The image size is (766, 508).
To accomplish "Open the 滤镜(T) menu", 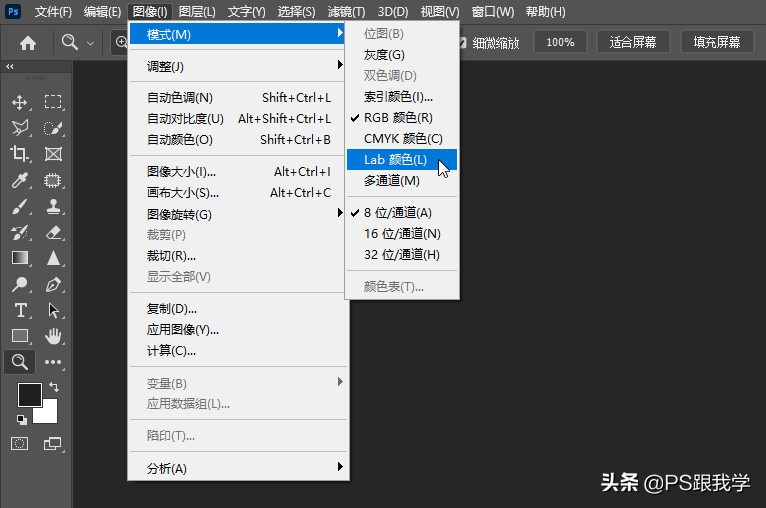I will coord(346,11).
